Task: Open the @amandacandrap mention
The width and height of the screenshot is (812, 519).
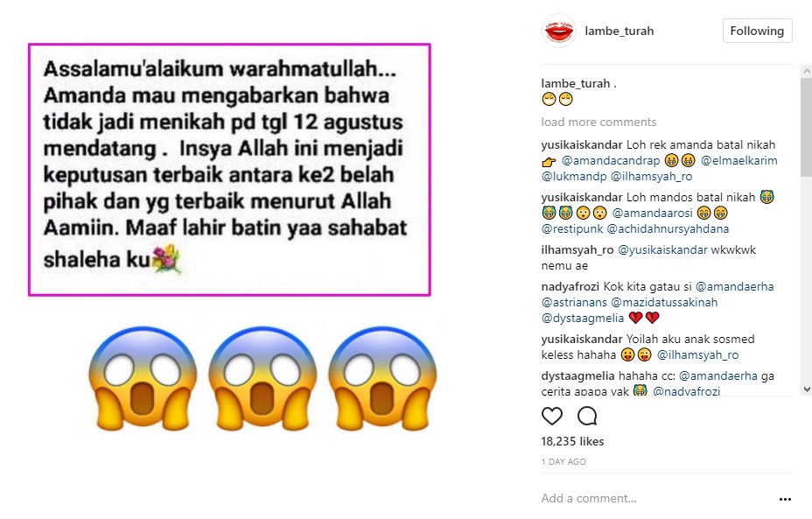Action: 611,160
